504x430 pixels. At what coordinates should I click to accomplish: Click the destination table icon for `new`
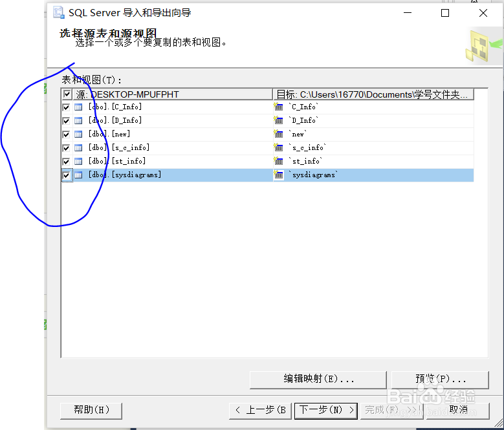point(278,134)
